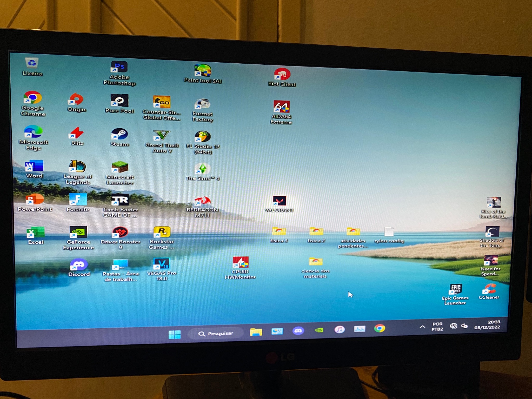The image size is (532, 399).
Task: Open the volume tray icon
Action: (465, 325)
